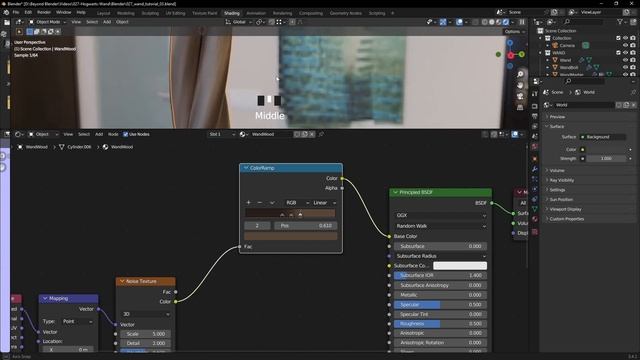Viewport: 640px width, 360px height.
Task: Remove the active ColorRamp color stop
Action: point(260,202)
